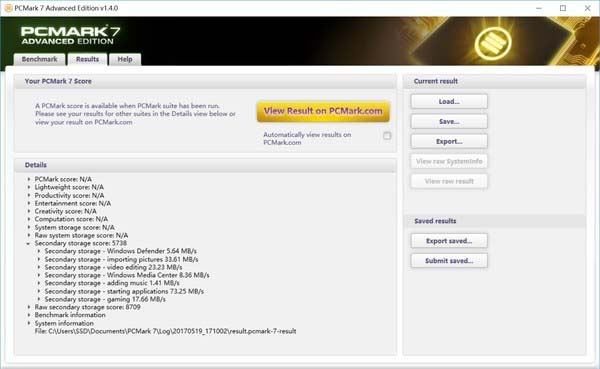Expand the Creativity score row arrow
600x369 pixels.
click(x=29, y=211)
